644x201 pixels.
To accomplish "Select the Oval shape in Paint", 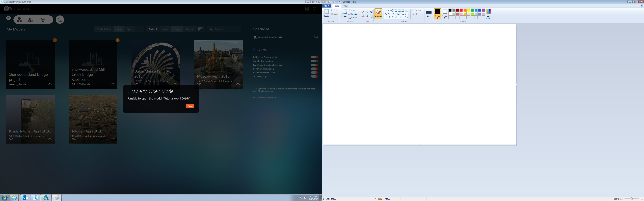I will [x=393, y=11].
